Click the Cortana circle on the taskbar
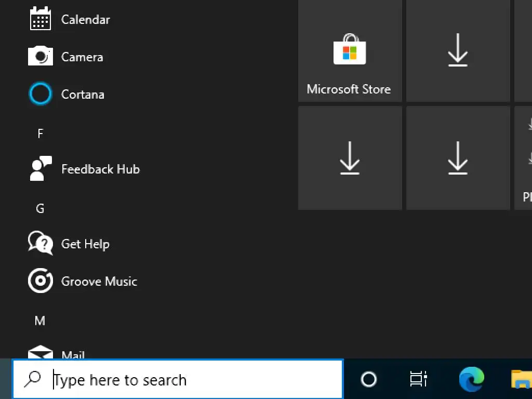Screen dimensions: 532x399 369,380
